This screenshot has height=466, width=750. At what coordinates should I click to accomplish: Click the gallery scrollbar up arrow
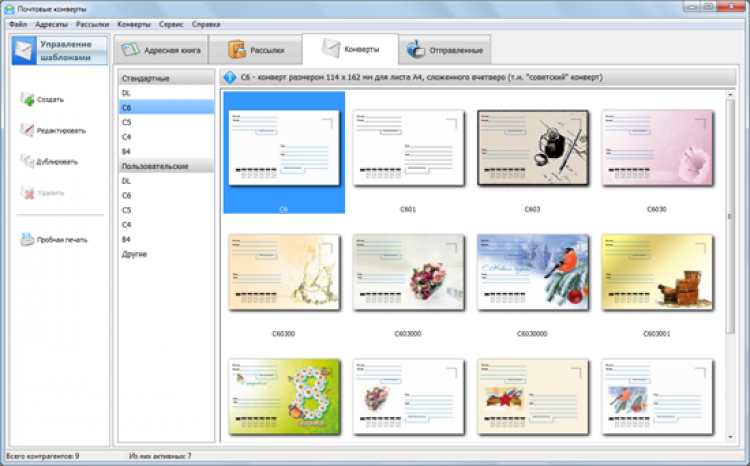click(730, 95)
